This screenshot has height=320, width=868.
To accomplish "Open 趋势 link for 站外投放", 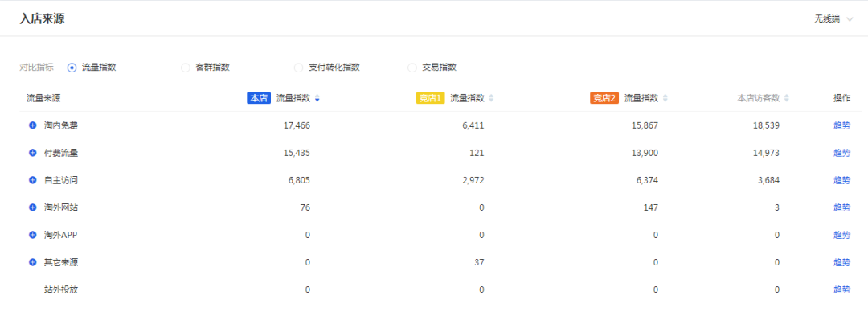I will coord(841,289).
